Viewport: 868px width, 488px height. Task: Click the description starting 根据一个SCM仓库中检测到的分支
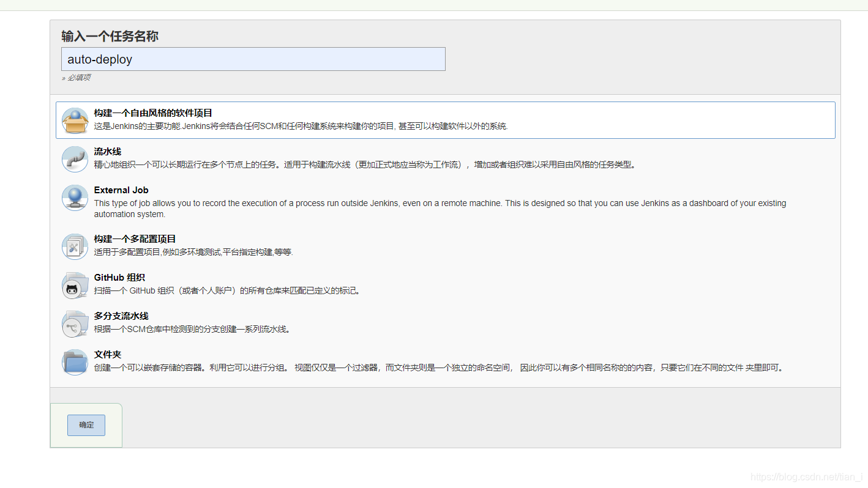[x=192, y=329]
